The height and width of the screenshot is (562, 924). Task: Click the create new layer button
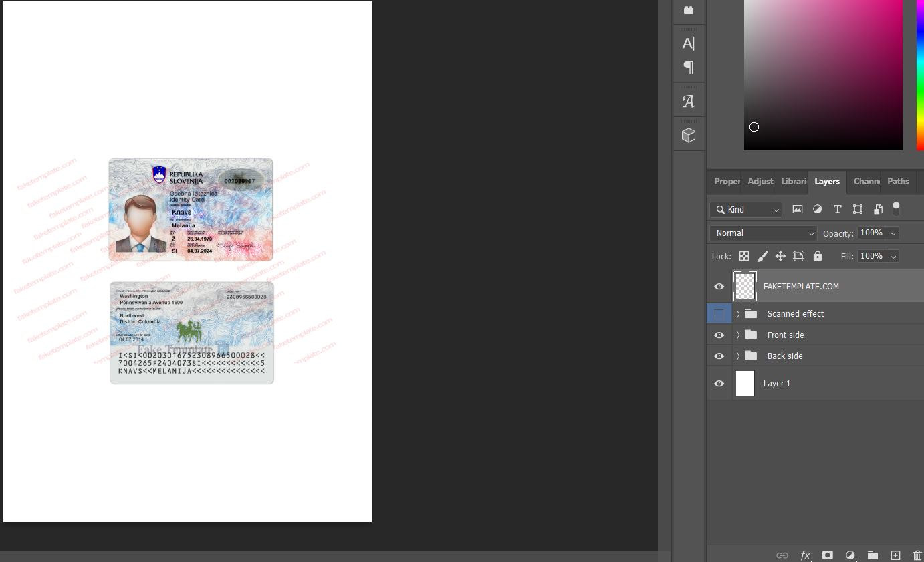895,555
